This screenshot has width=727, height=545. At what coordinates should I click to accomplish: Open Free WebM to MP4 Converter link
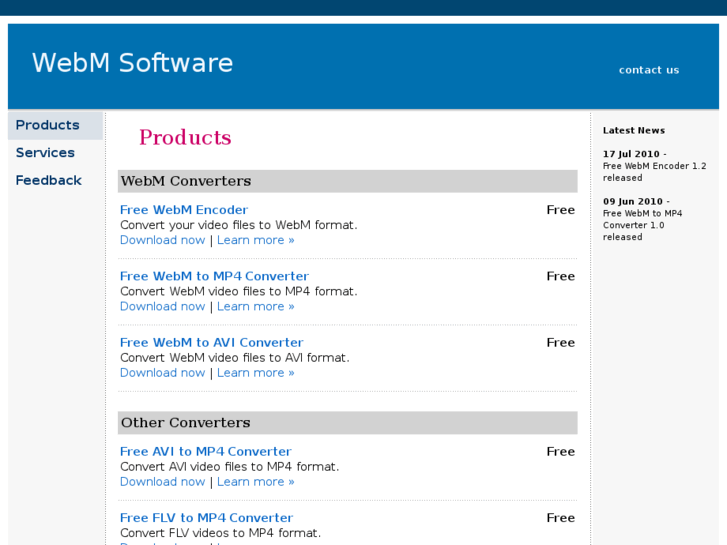(214, 276)
